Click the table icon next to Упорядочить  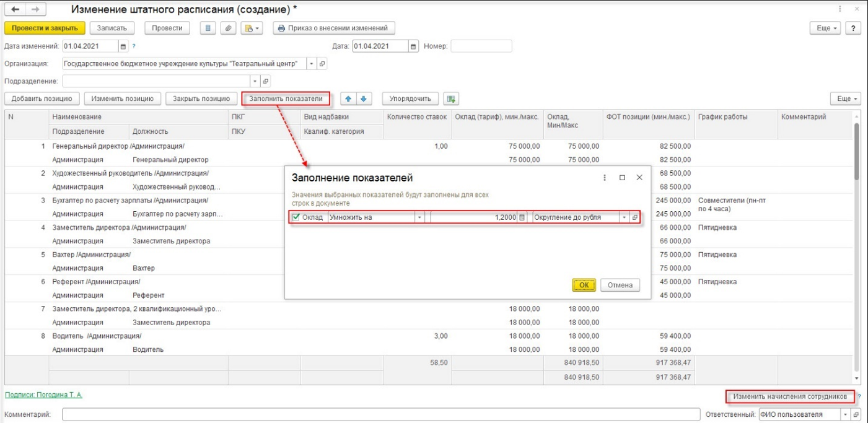(x=451, y=98)
